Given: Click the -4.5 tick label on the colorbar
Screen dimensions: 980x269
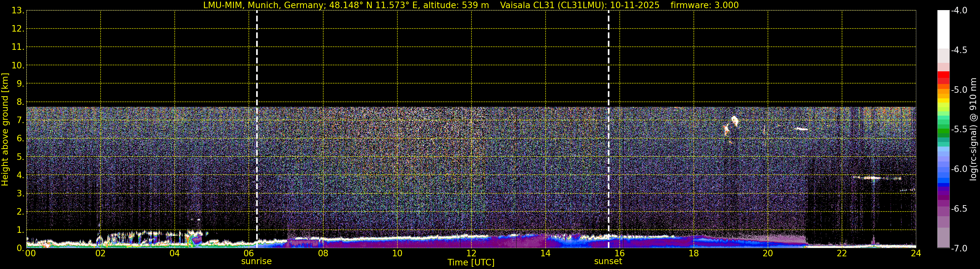Looking at the screenshot, I should pyautogui.click(x=959, y=50).
